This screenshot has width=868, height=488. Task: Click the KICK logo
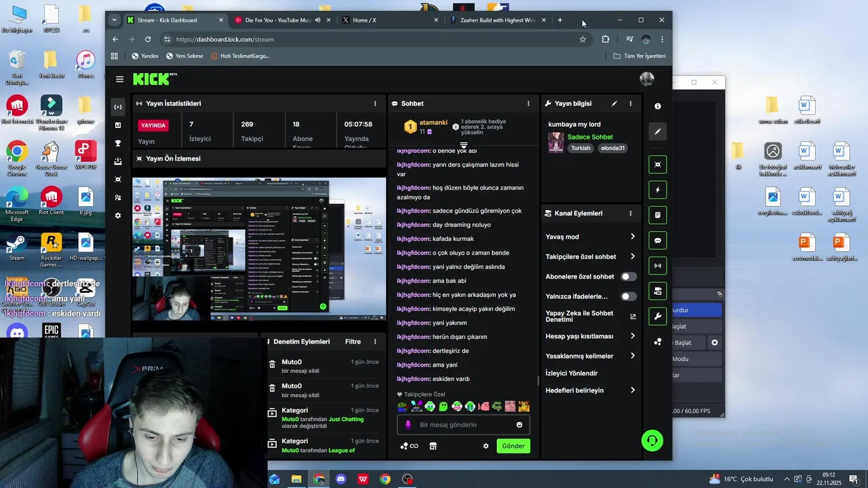pyautogui.click(x=151, y=79)
